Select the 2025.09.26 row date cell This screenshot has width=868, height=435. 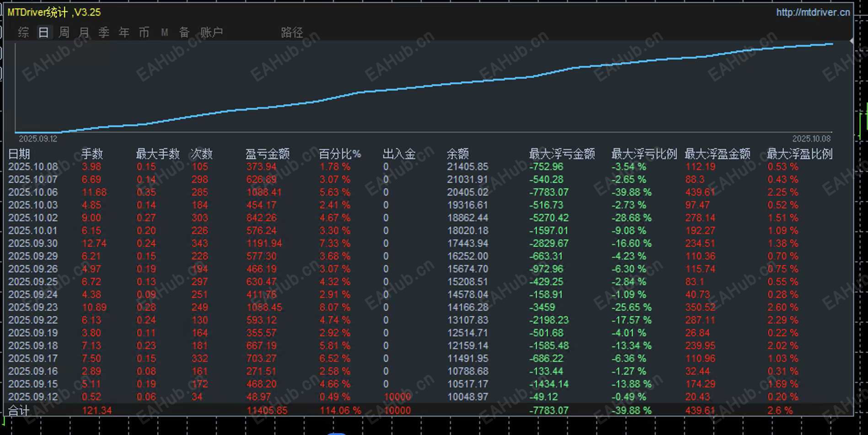tap(33, 269)
